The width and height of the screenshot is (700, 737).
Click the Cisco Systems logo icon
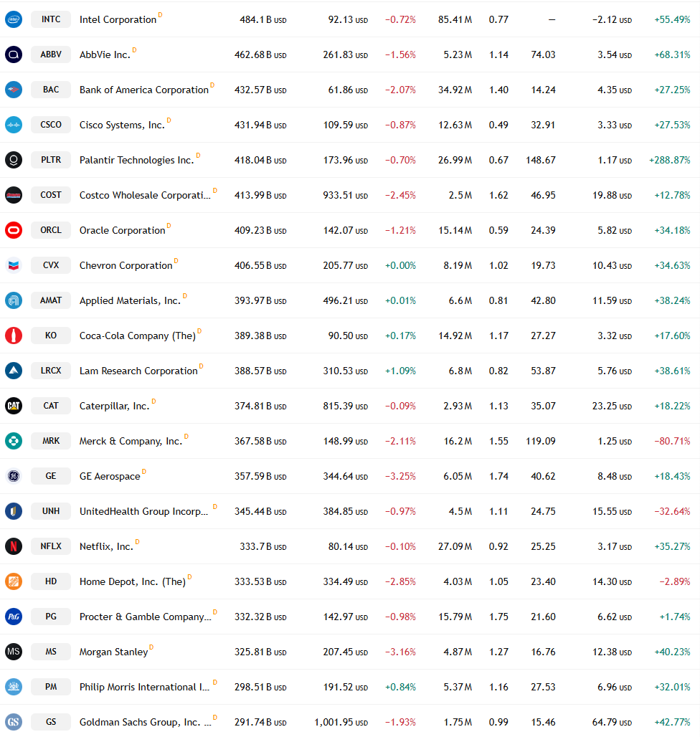(14, 125)
